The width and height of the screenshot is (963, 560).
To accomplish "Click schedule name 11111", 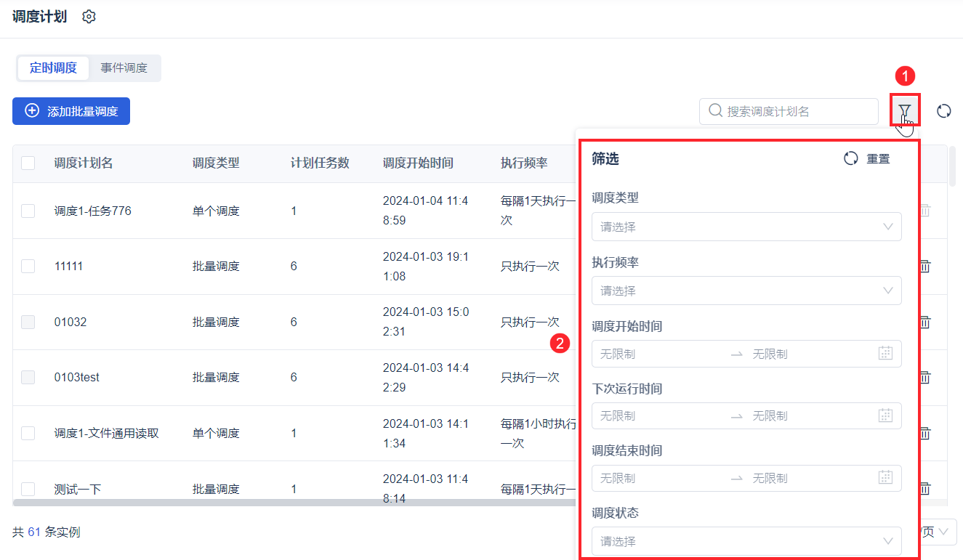I will [69, 267].
